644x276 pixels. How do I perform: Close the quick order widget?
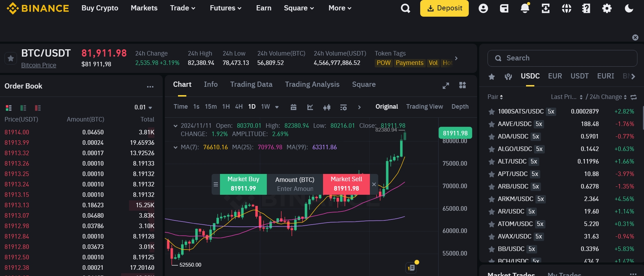374,184
